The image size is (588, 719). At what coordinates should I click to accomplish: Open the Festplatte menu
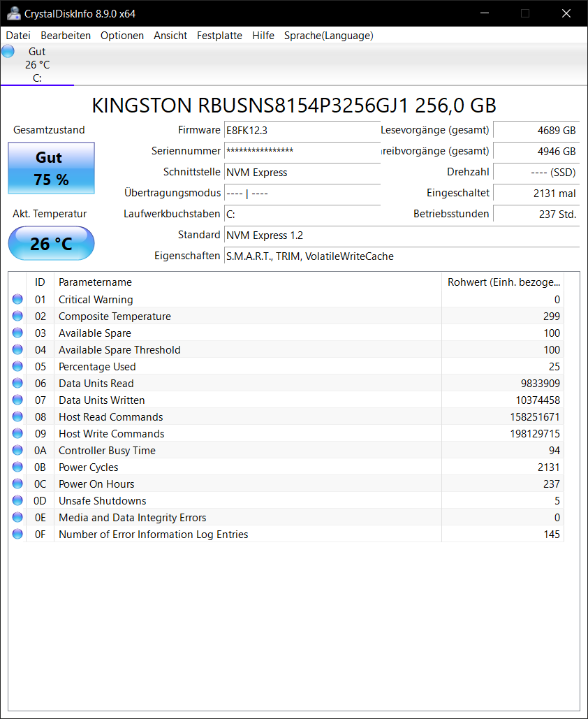coord(219,35)
